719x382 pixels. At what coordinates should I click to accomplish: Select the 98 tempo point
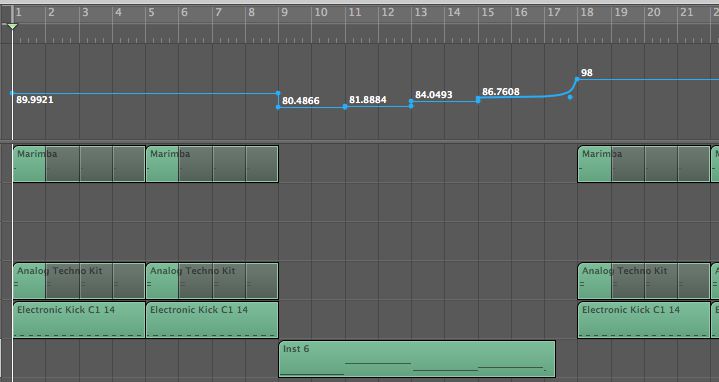(x=577, y=79)
